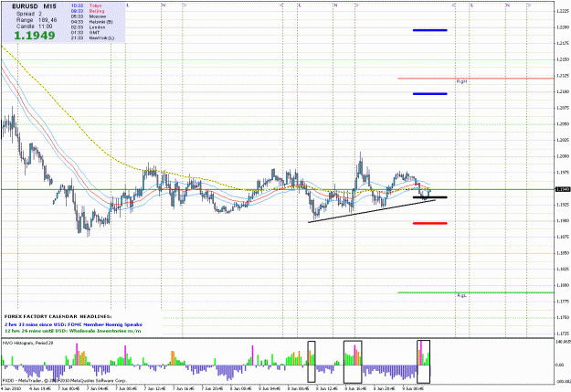Click the Candle 11:00 countdown
Viewport: 571px width, 392px height.
tap(34, 26)
